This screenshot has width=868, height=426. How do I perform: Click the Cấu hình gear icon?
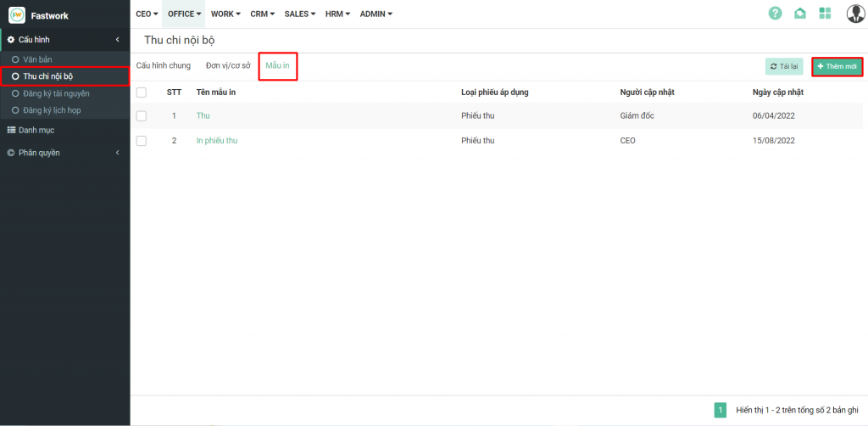11,40
